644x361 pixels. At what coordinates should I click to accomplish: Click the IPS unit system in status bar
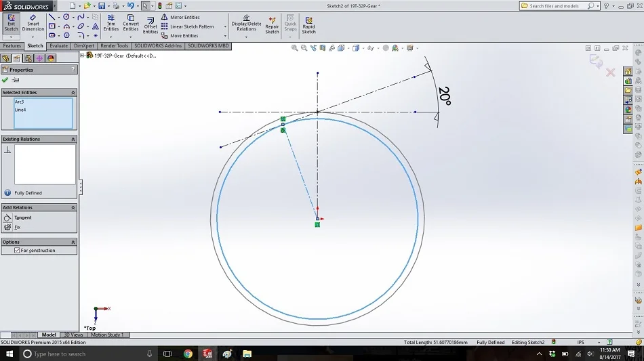[580, 342]
